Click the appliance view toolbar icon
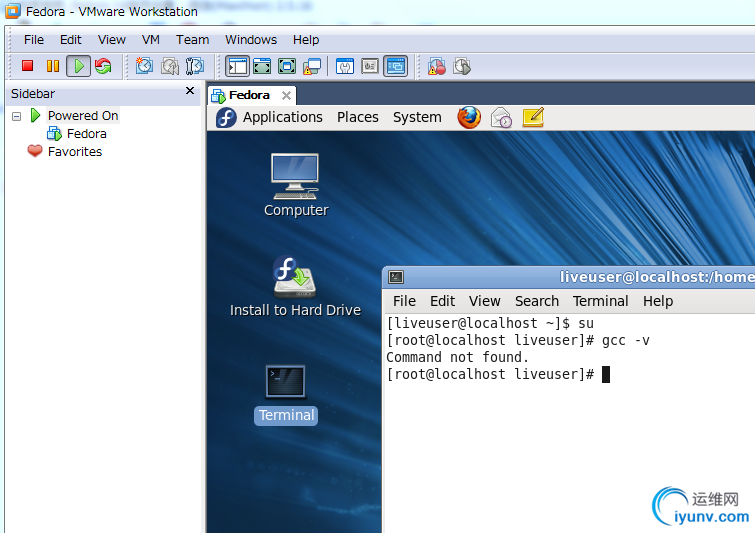755x533 pixels. click(370, 66)
